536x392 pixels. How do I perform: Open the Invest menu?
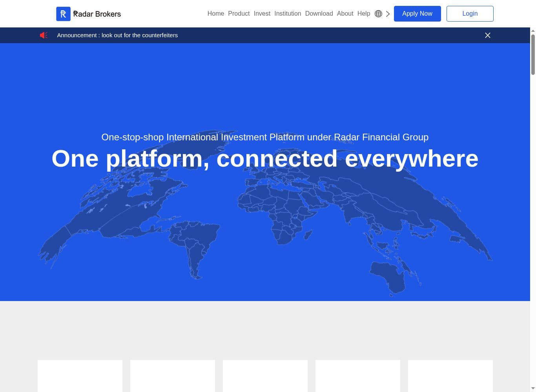pyautogui.click(x=262, y=13)
